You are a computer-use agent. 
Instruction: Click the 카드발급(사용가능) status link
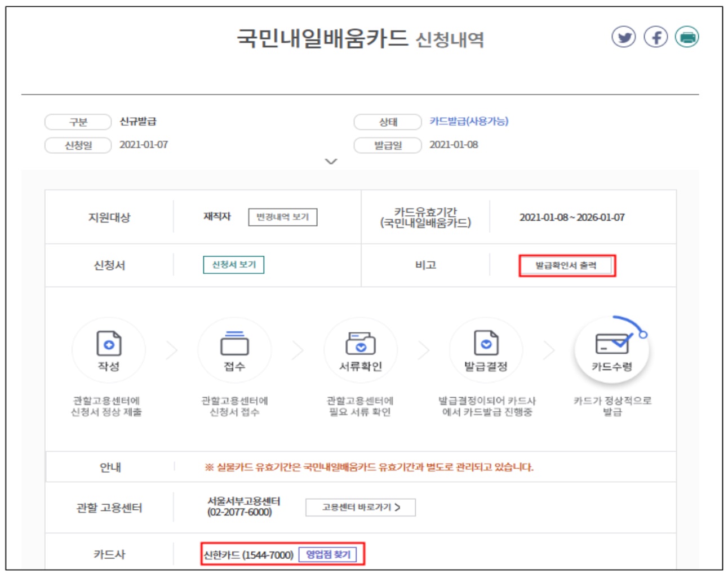pyautogui.click(x=469, y=121)
